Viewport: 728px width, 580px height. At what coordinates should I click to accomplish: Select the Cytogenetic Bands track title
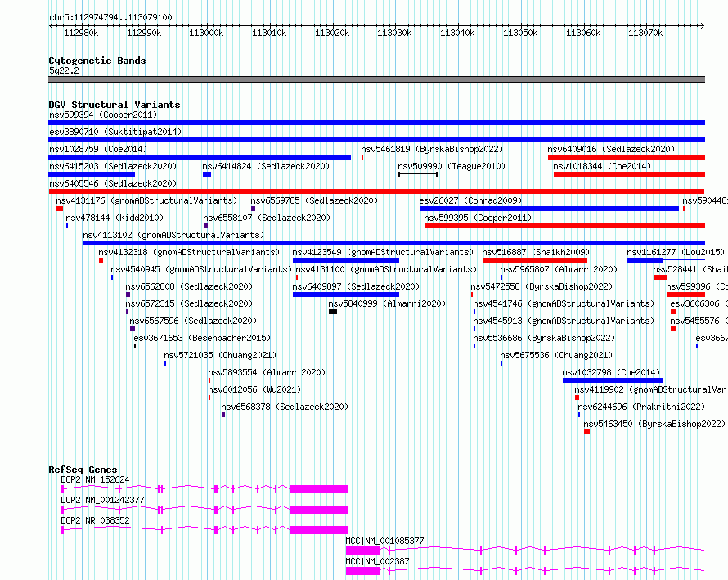tap(97, 61)
